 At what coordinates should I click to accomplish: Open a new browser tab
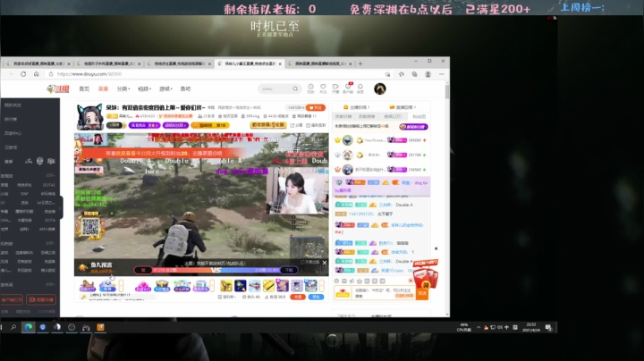click(x=360, y=63)
